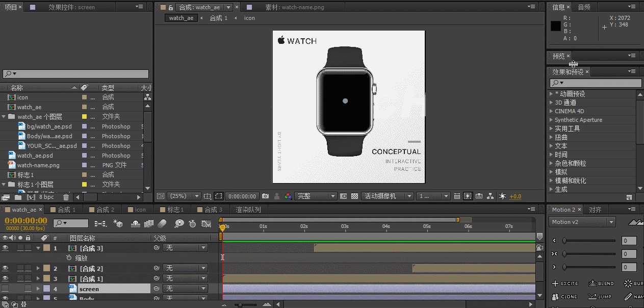This screenshot has width=644, height=308.
Task: Click the fast previews icon in viewer
Action: tap(468, 196)
